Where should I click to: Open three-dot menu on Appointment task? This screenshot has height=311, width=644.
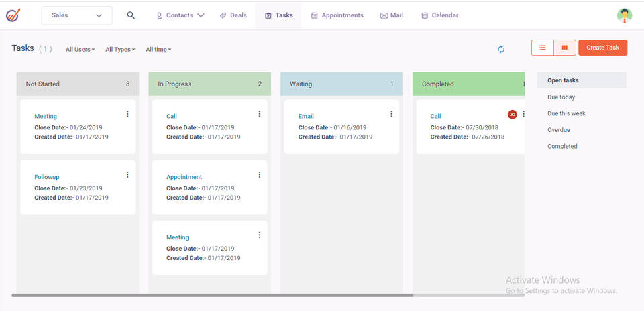pyautogui.click(x=260, y=175)
